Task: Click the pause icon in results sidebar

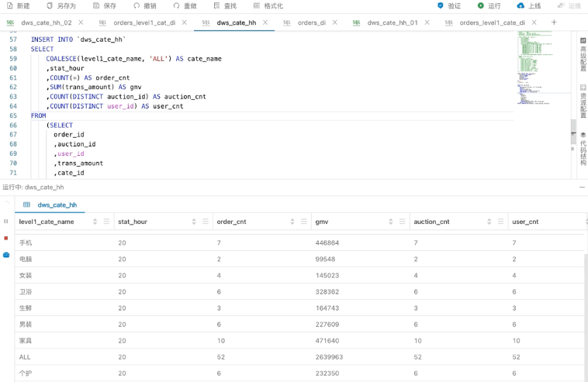Action: point(6,222)
